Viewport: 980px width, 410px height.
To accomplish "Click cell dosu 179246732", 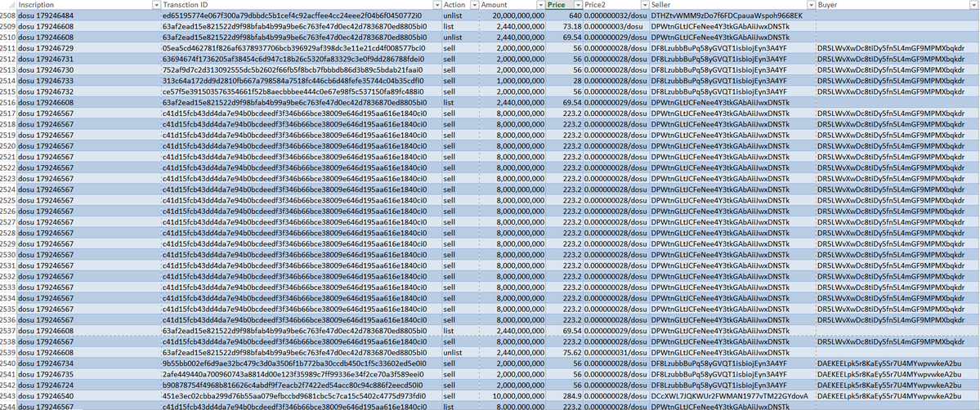I will click(88, 91).
